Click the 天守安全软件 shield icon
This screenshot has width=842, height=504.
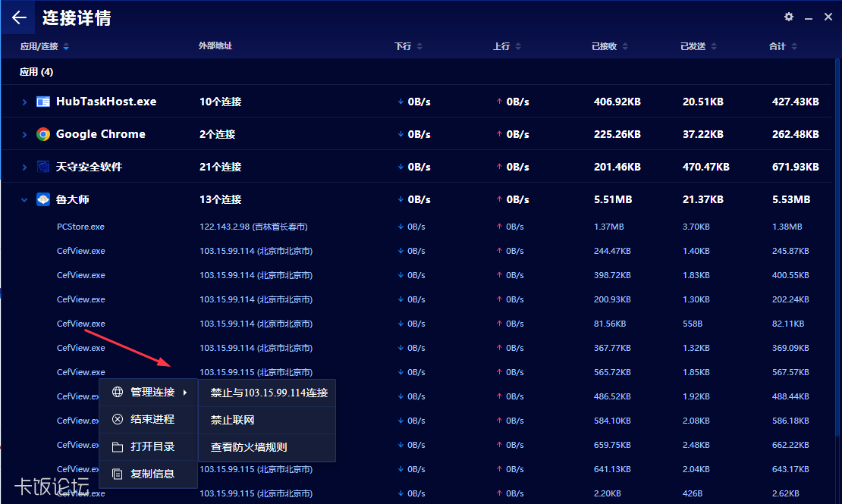click(43, 167)
